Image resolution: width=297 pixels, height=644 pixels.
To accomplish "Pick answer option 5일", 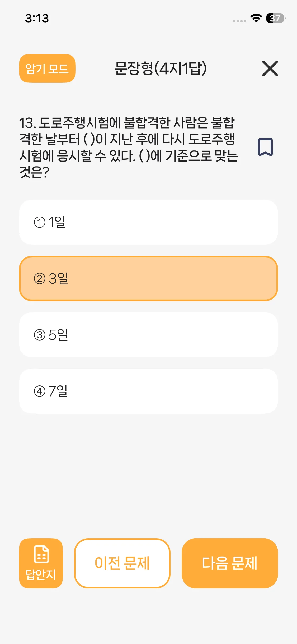I will click(x=148, y=335).
